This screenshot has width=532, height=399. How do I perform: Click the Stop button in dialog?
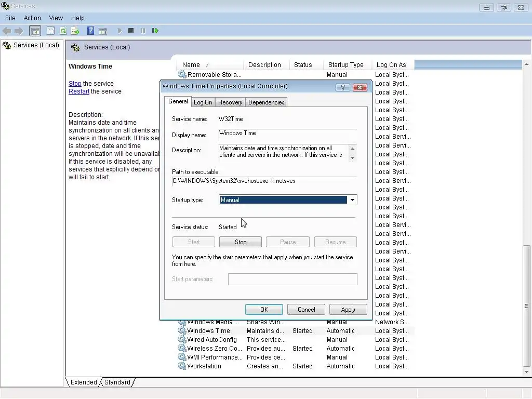(241, 242)
